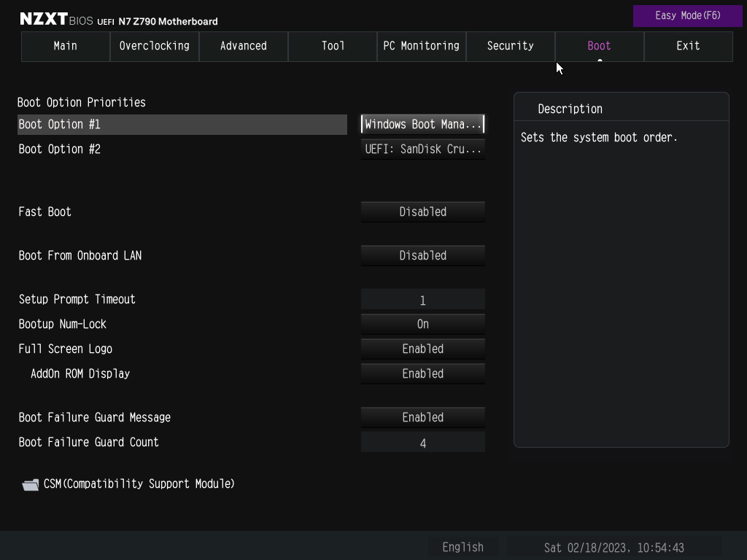This screenshot has width=747, height=560.
Task: Open the language selector showing English
Action: point(462,546)
